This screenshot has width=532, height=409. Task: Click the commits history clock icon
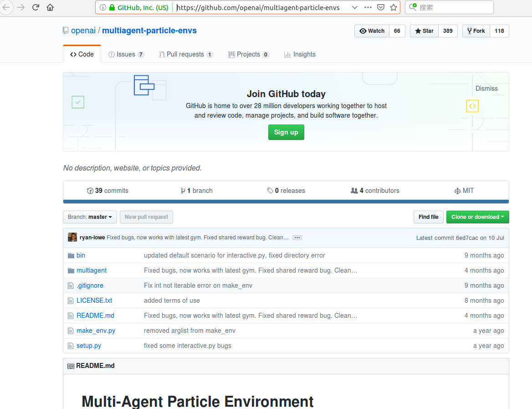coord(90,191)
